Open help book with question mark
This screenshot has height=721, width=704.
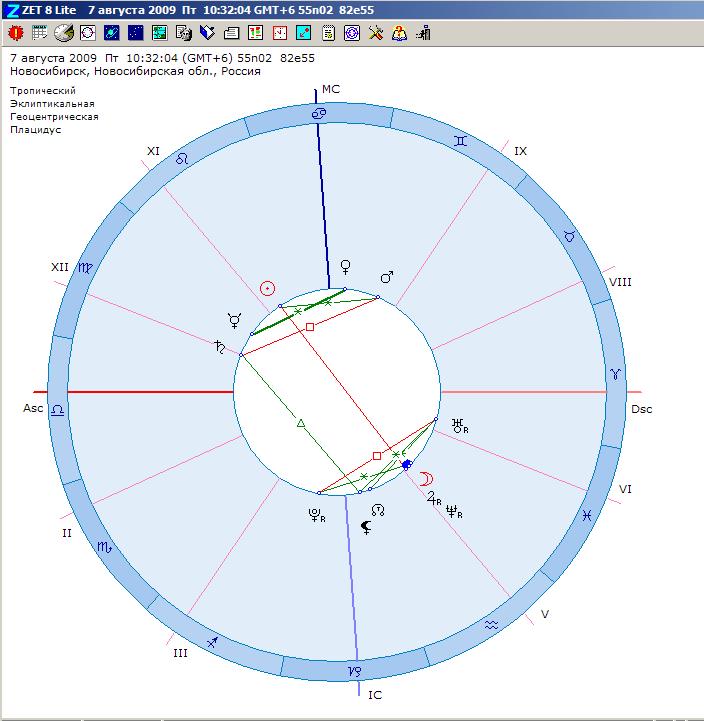[400, 33]
